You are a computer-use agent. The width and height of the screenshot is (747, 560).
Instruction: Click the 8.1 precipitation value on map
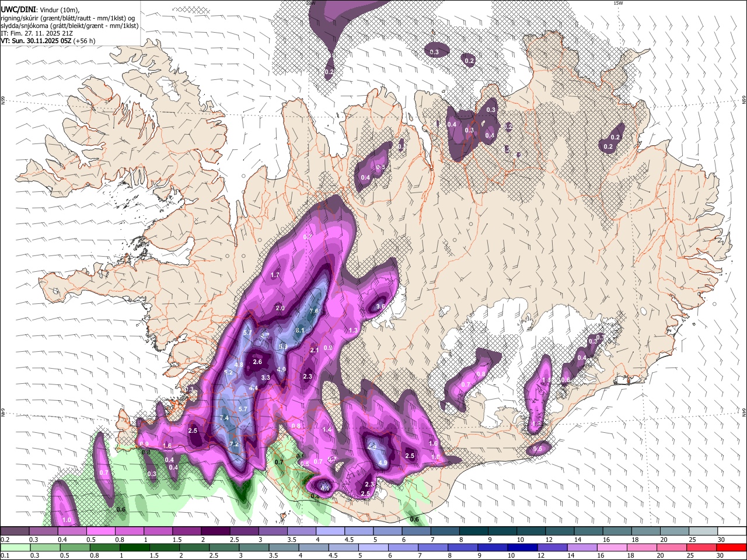click(300, 330)
